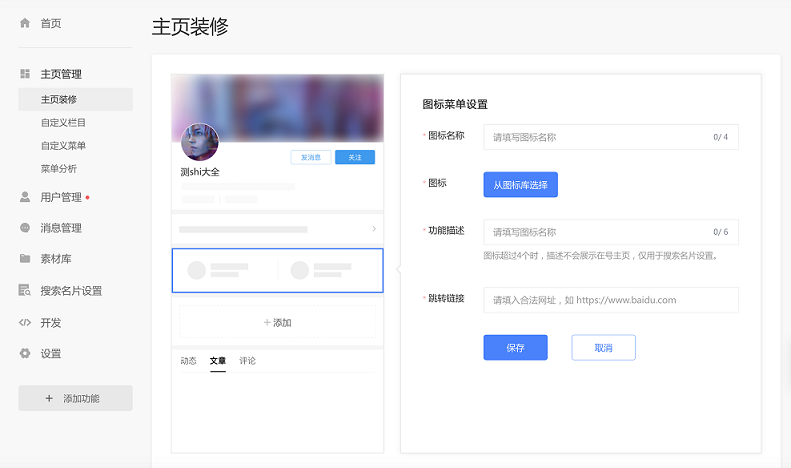Open 菜单分析 in the sidebar
The height and width of the screenshot is (468, 791).
click(x=59, y=168)
